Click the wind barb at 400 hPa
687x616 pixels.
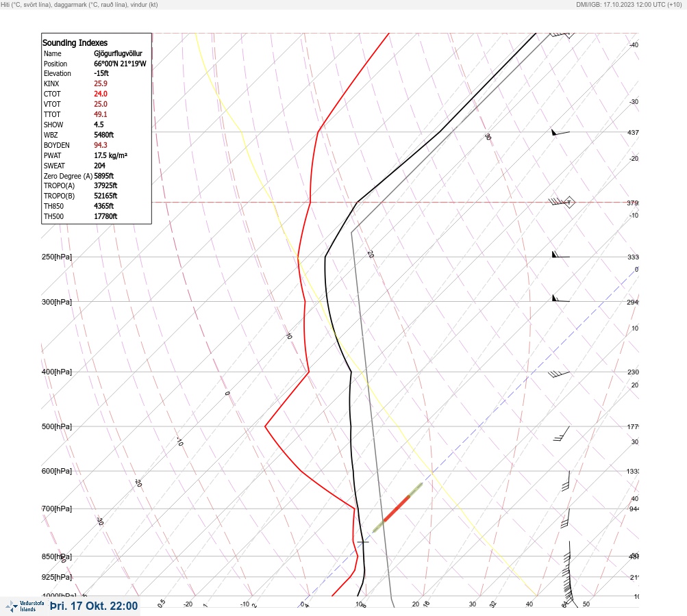(x=559, y=374)
